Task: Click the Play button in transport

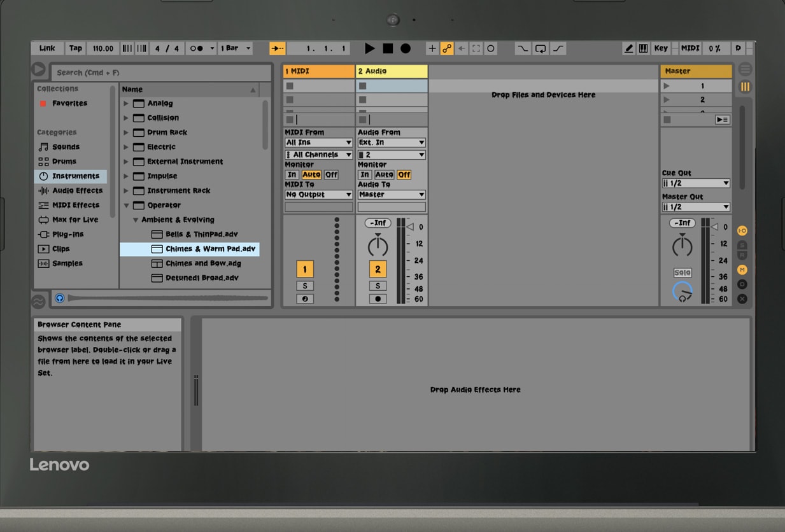Action: click(x=369, y=48)
